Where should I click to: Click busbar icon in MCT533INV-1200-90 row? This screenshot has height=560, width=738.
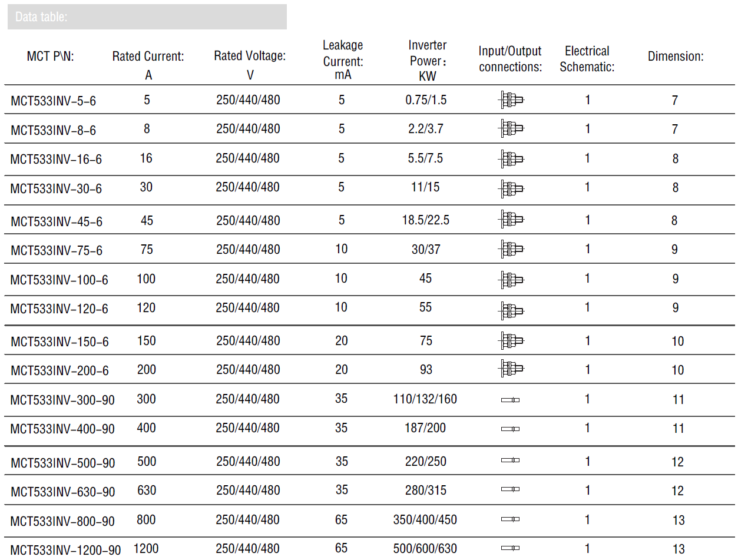(x=510, y=548)
